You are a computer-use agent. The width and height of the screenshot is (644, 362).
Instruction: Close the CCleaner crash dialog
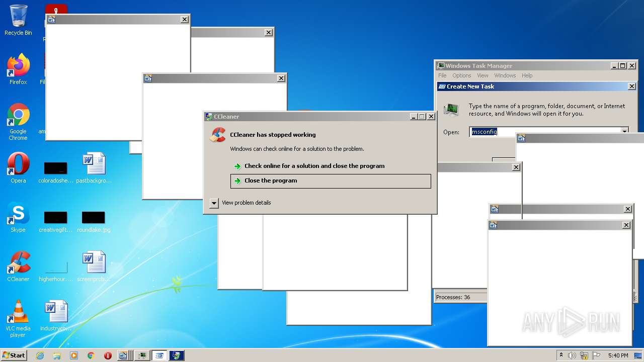(431, 117)
